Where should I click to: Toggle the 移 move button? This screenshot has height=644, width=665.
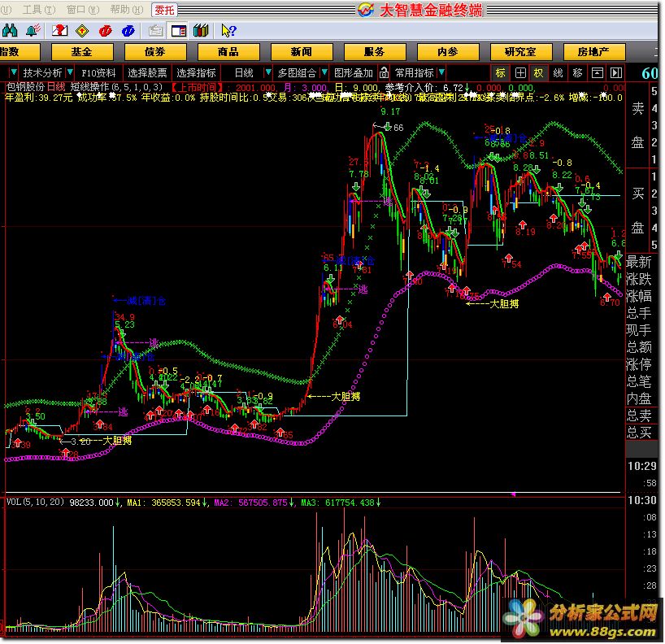pyautogui.click(x=577, y=73)
